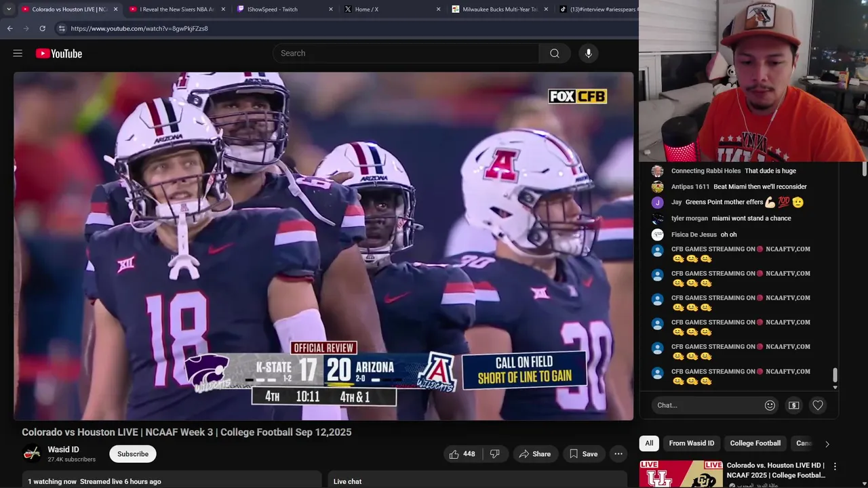868x488 pixels.
Task: Go back with the browser back arrow
Action: point(9,28)
